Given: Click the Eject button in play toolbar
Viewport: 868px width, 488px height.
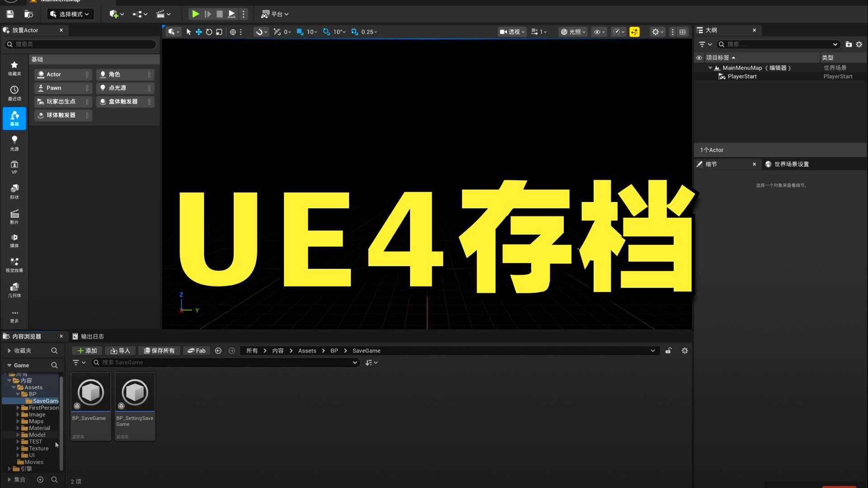Looking at the screenshot, I should tap(231, 14).
